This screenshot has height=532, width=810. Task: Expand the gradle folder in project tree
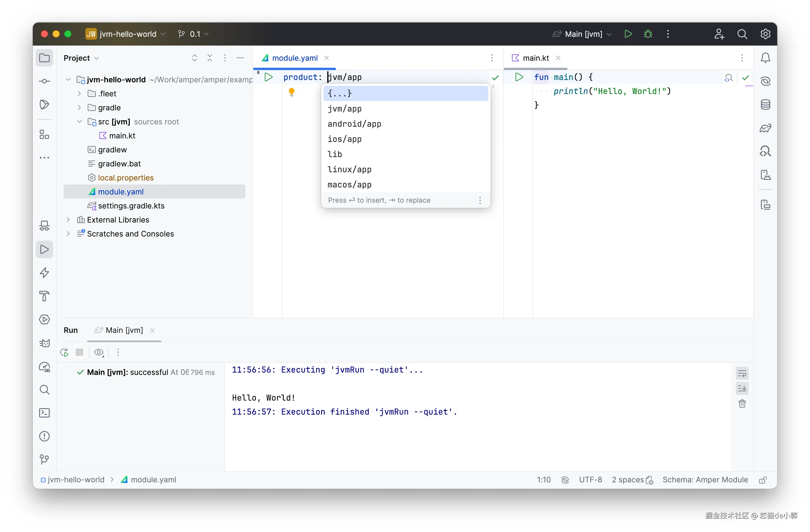coord(79,108)
